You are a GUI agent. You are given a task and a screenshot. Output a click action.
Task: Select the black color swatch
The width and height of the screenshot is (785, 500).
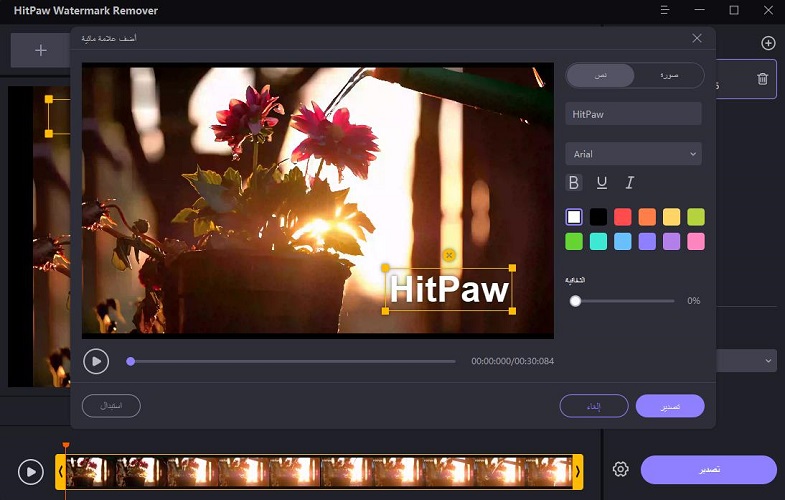pyautogui.click(x=598, y=217)
